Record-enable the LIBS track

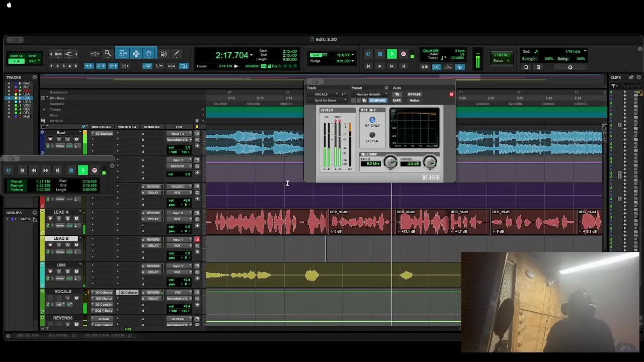pos(50,271)
